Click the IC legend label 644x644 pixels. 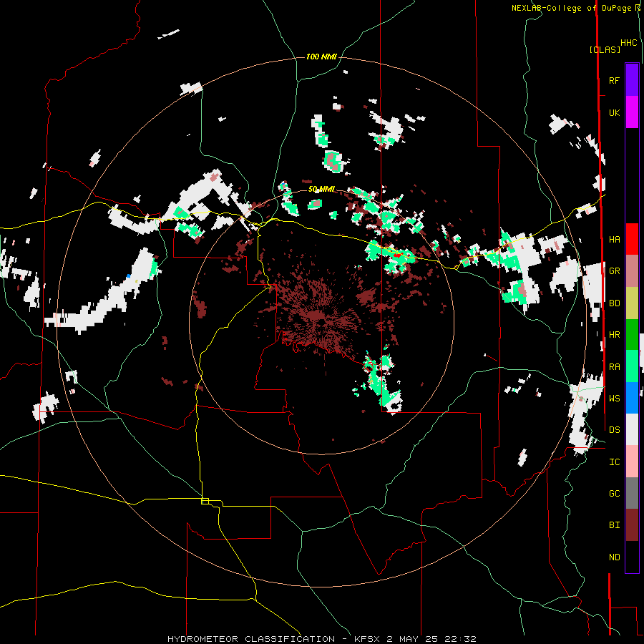pos(614,462)
